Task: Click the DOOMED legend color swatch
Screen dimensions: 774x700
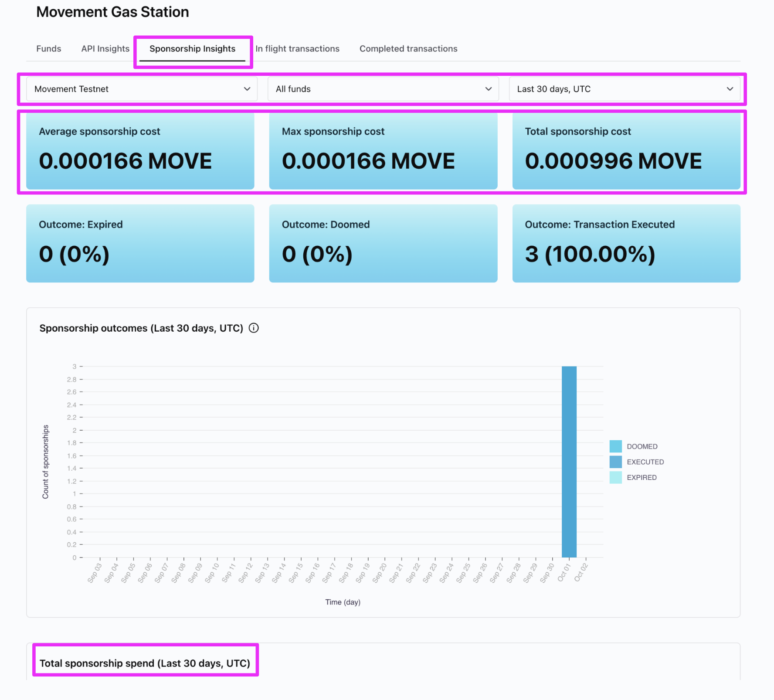Action: [615, 446]
